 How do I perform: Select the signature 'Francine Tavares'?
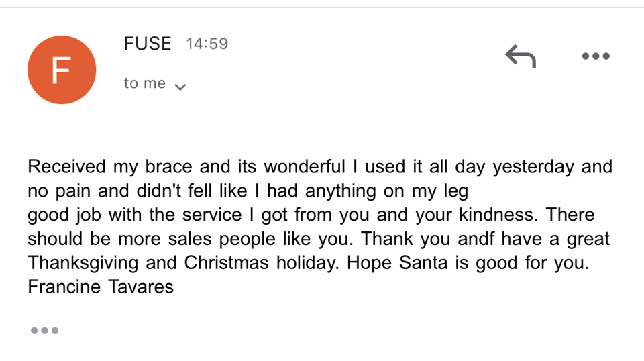(101, 287)
